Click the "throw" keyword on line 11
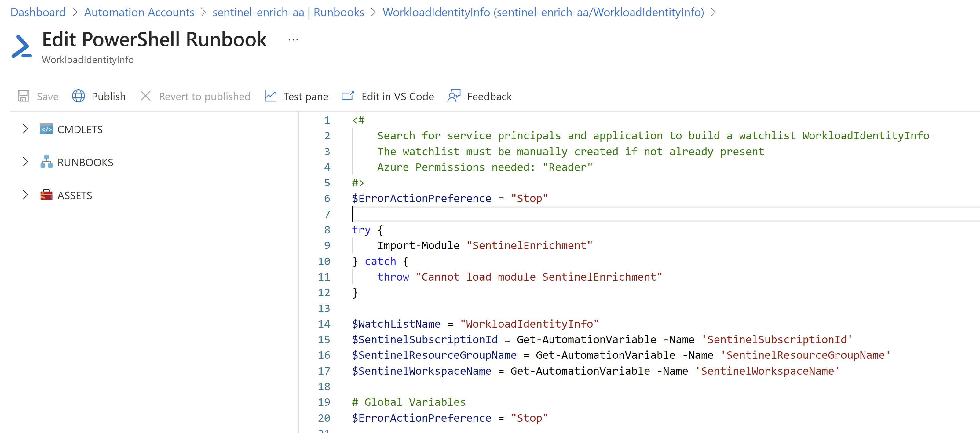 [393, 277]
